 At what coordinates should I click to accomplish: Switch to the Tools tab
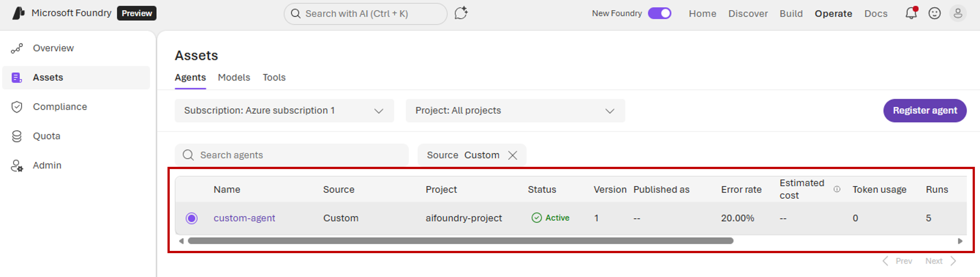point(274,77)
